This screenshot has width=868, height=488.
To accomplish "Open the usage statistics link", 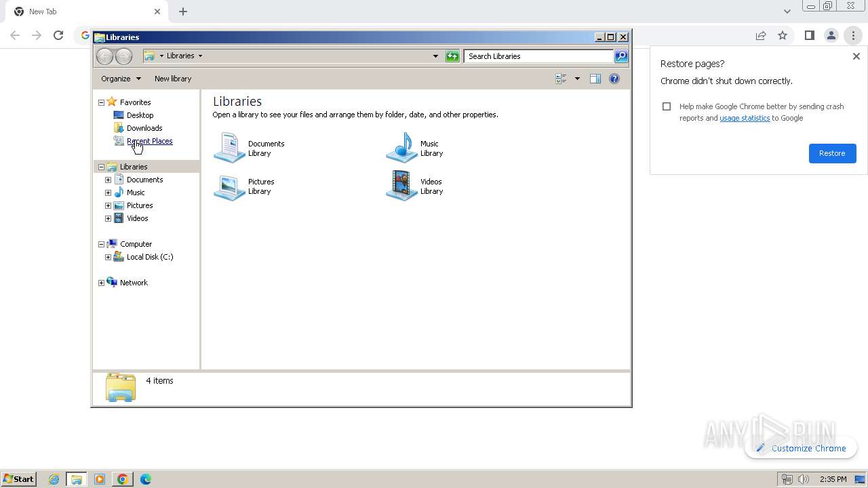I will point(745,118).
